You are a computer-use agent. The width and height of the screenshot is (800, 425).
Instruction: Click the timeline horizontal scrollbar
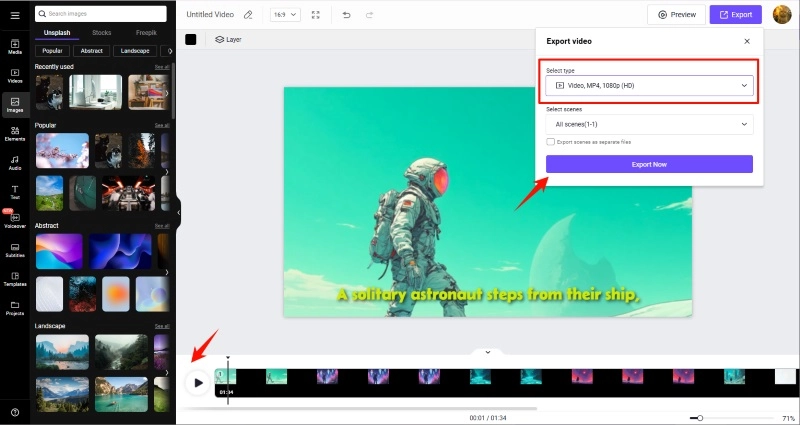click(x=359, y=408)
